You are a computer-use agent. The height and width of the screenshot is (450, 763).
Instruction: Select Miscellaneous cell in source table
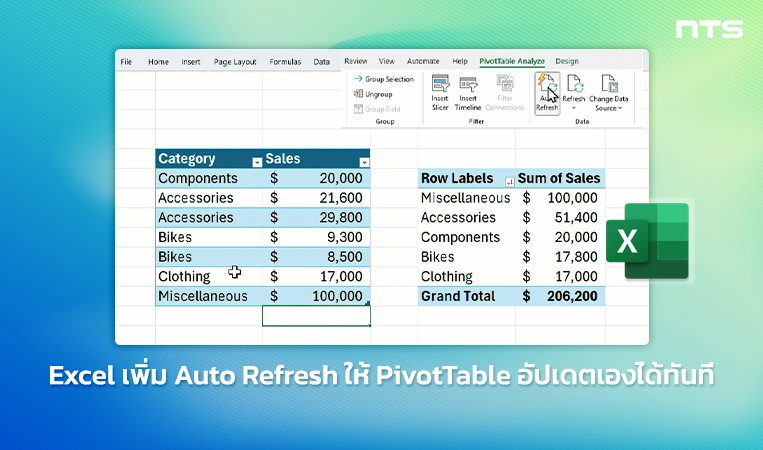click(209, 296)
